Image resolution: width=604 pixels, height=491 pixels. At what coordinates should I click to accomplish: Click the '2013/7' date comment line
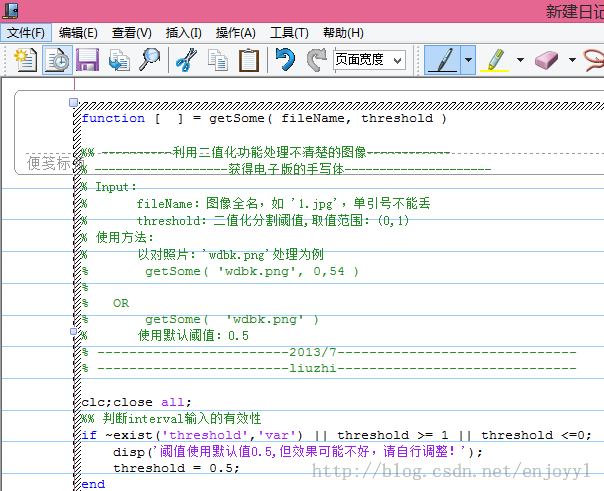(x=312, y=352)
